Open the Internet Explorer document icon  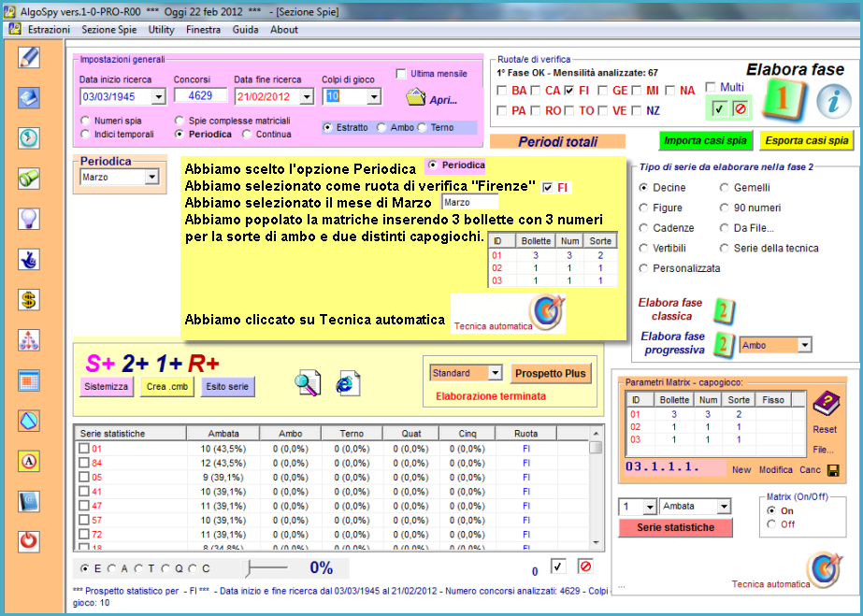point(348,383)
